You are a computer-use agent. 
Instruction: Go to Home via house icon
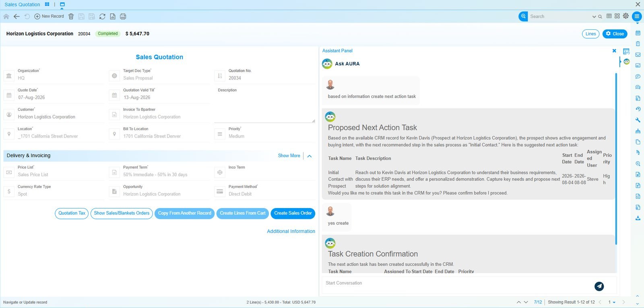pos(6,17)
